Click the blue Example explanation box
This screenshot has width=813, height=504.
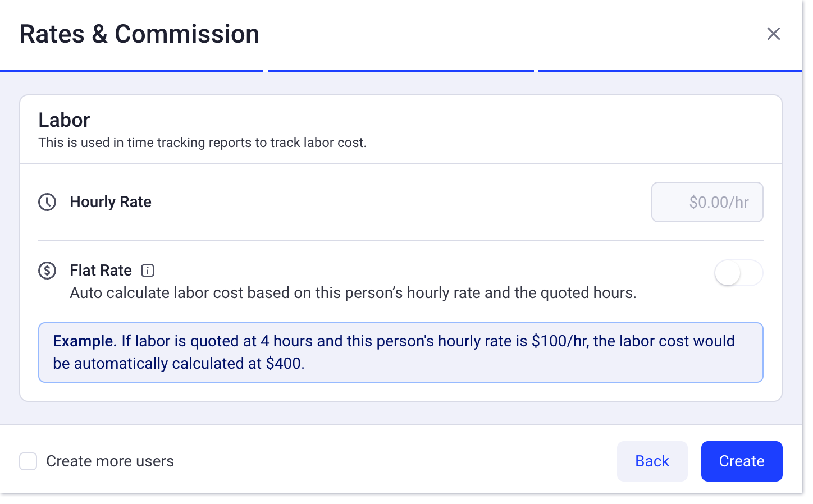(400, 352)
